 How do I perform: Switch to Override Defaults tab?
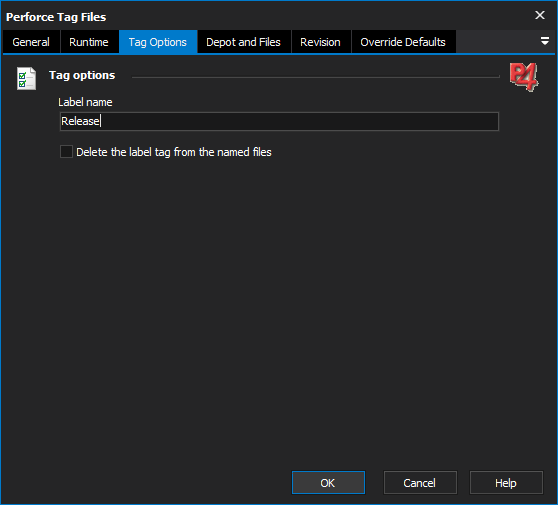pyautogui.click(x=403, y=42)
